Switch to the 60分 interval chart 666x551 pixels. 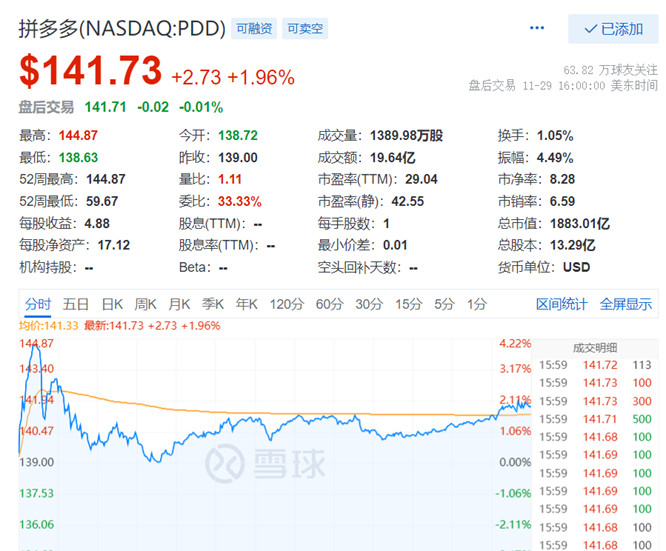click(329, 304)
